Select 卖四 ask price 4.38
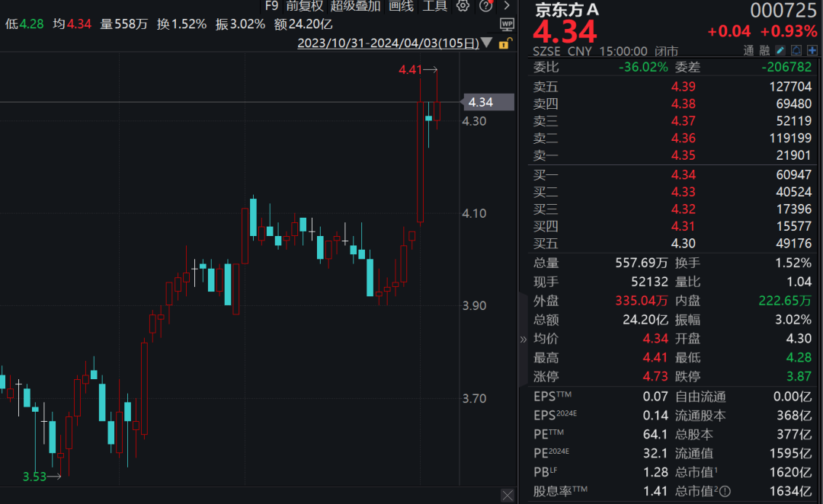The width and height of the screenshot is (823, 504). click(x=683, y=104)
